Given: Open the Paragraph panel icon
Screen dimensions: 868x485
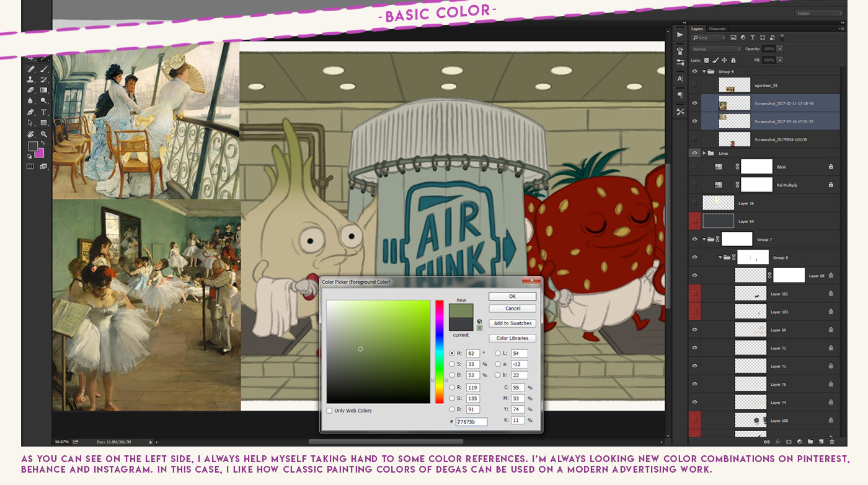Looking at the screenshot, I should click(x=680, y=95).
